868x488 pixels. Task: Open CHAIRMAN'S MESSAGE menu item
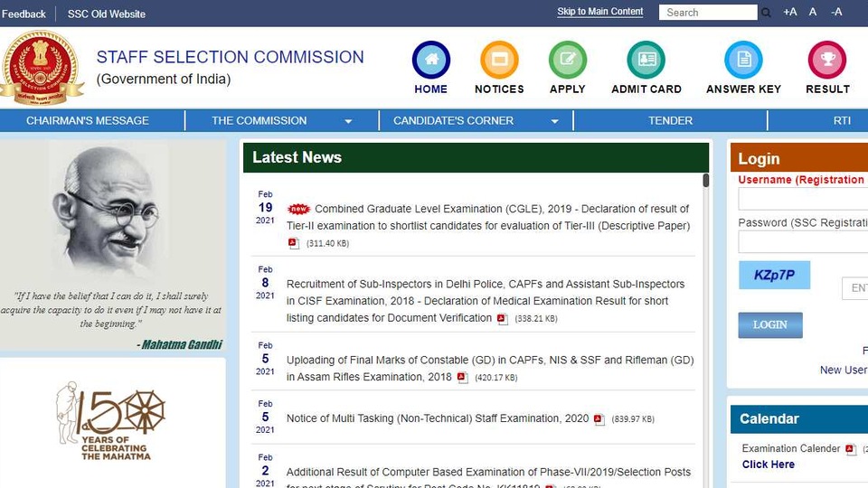(x=88, y=120)
